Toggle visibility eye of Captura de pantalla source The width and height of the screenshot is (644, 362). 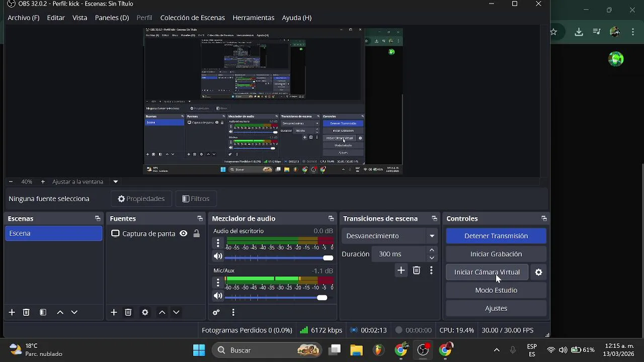click(x=184, y=233)
